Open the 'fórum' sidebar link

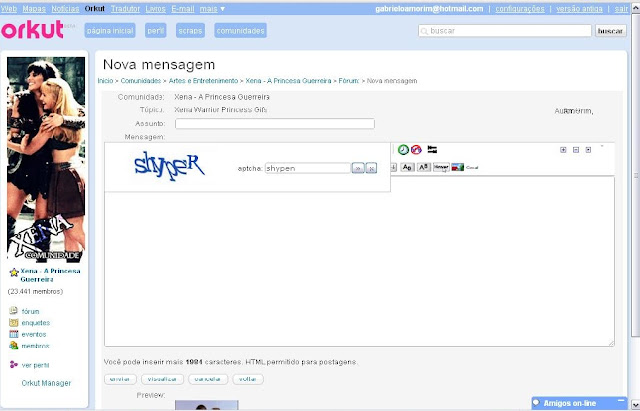(31, 311)
